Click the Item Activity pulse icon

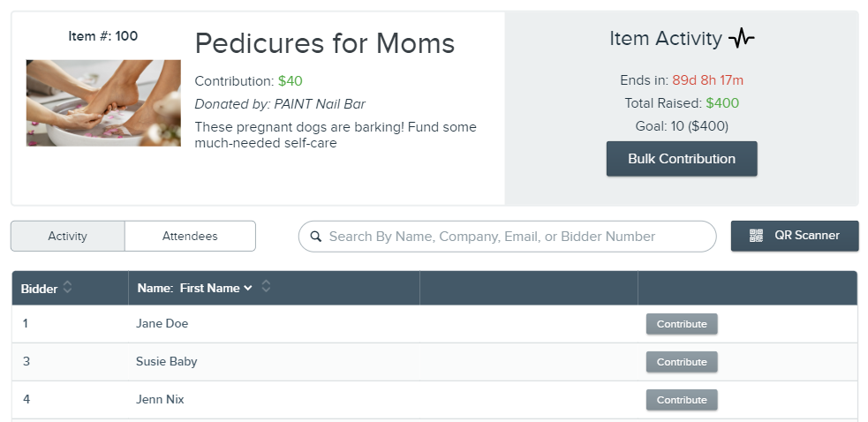coord(741,38)
